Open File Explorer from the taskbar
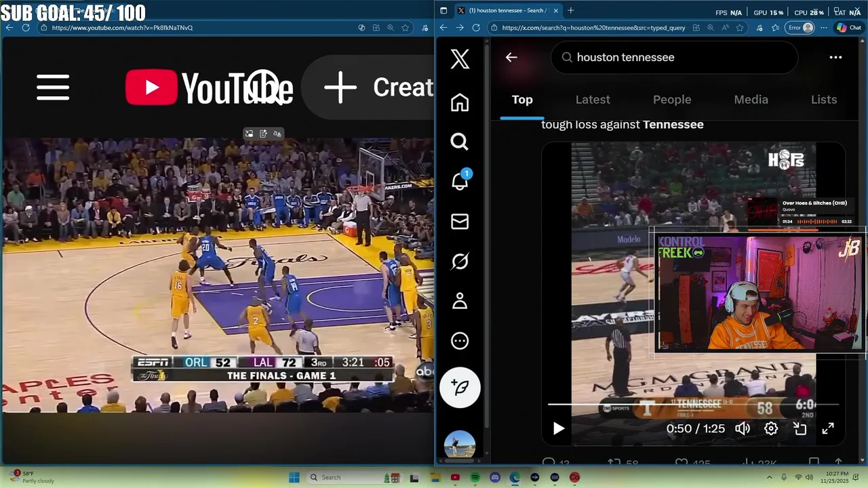 click(435, 477)
